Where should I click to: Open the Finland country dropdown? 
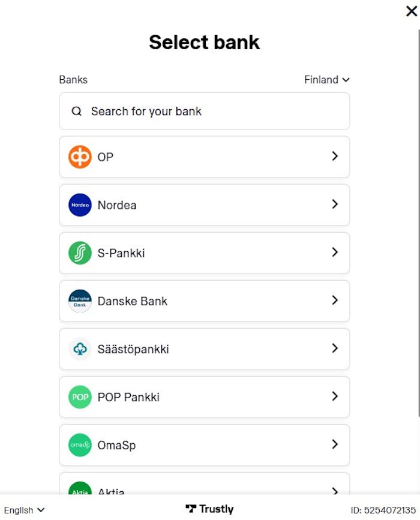pyautogui.click(x=326, y=80)
